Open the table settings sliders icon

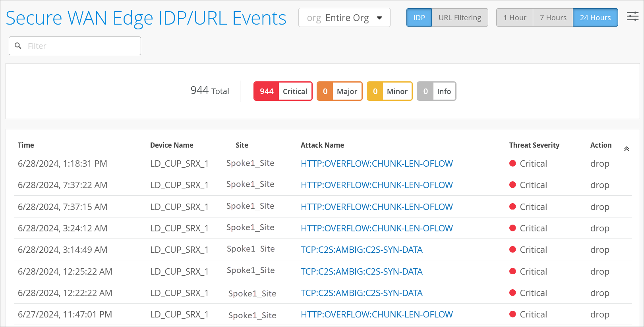pos(632,17)
